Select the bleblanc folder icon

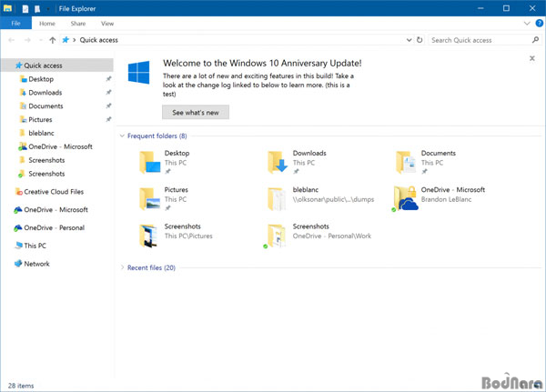[x=278, y=199]
